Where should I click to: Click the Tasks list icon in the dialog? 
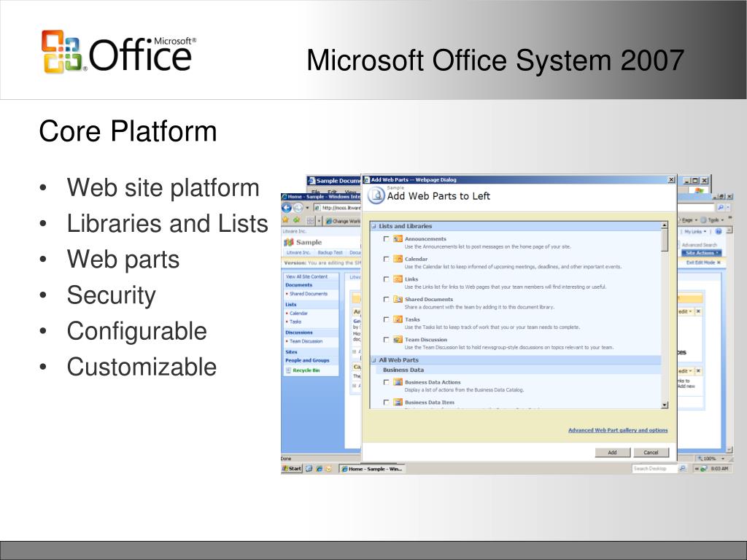[398, 319]
